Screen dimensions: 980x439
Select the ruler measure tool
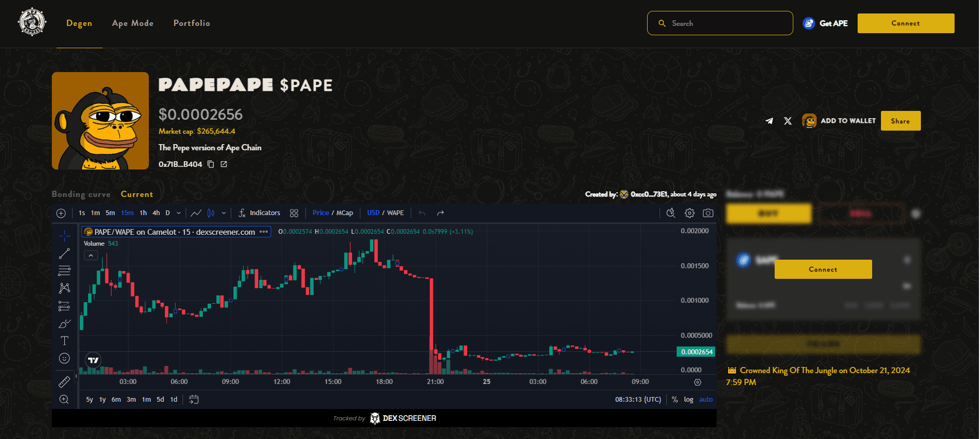pos(64,382)
